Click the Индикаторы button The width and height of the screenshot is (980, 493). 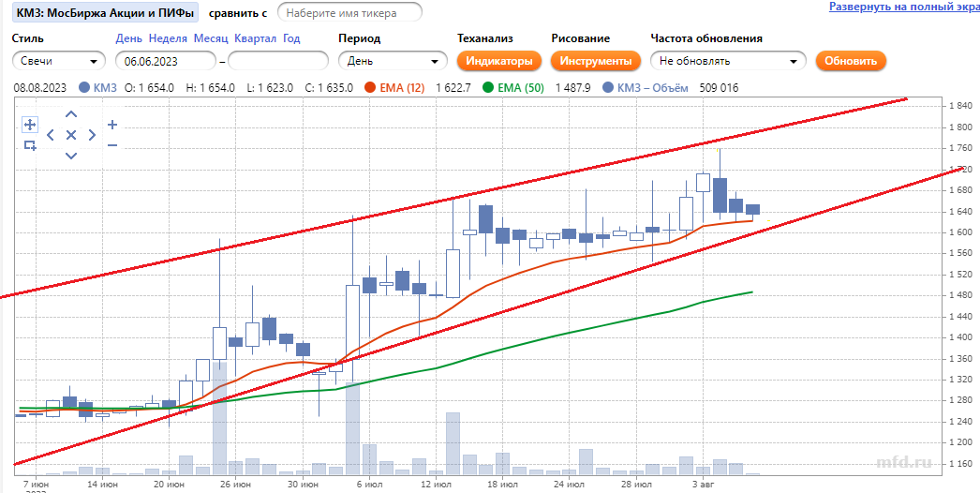click(x=498, y=61)
